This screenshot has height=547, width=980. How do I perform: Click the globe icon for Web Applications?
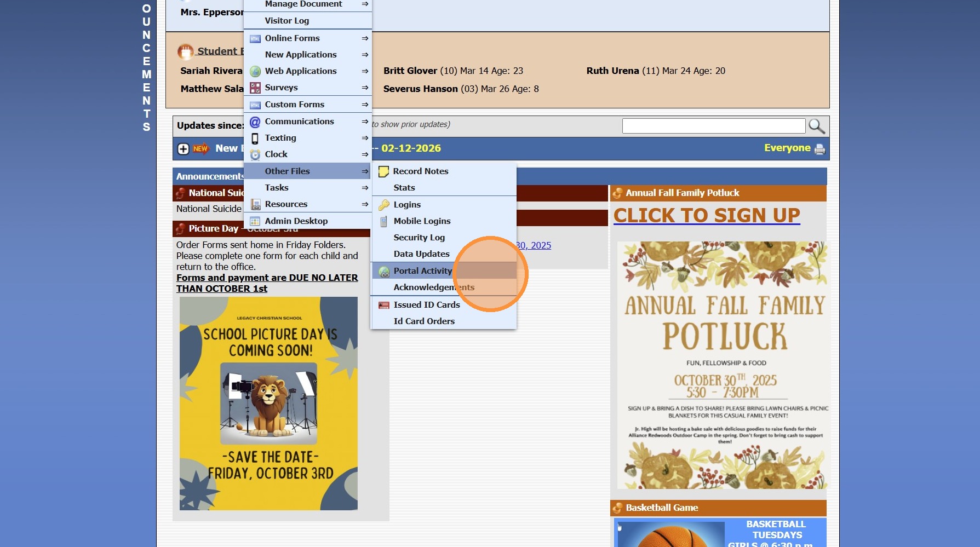(255, 71)
